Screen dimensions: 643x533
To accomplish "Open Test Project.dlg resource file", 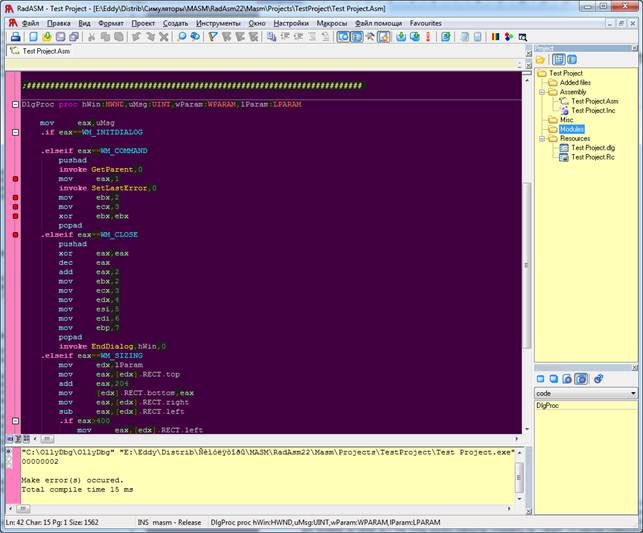I will (x=594, y=147).
